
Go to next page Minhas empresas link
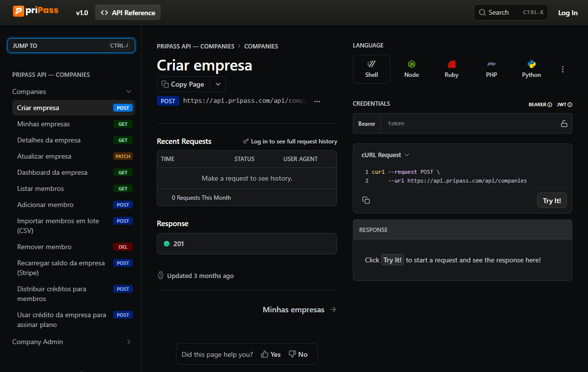pos(299,310)
